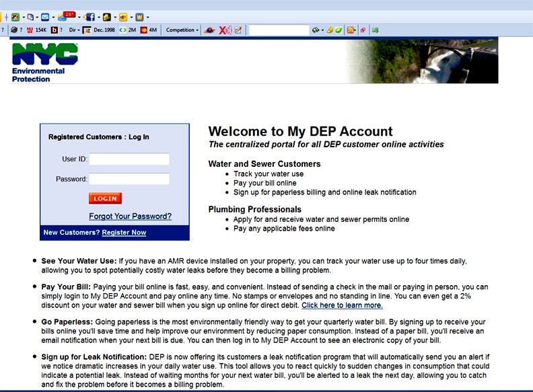Click the 'Plumbing Professionals' heading
Screen dimensions: 533x392
[x=254, y=210]
